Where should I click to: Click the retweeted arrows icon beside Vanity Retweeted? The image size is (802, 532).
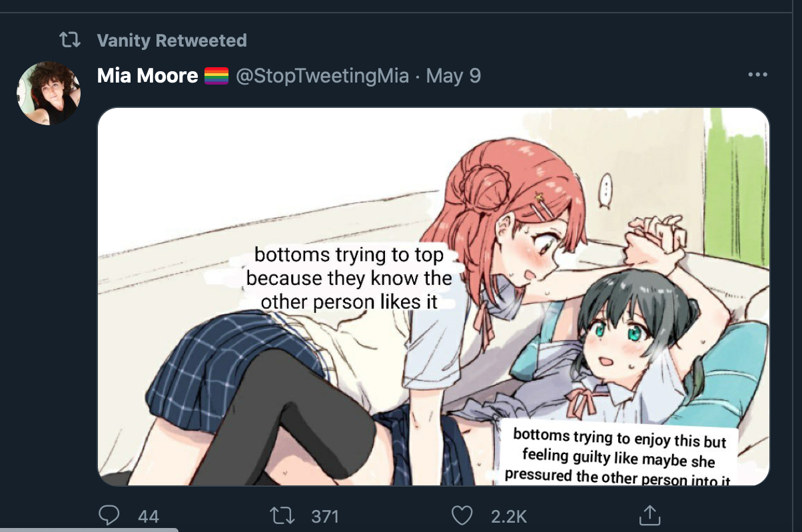coord(70,41)
